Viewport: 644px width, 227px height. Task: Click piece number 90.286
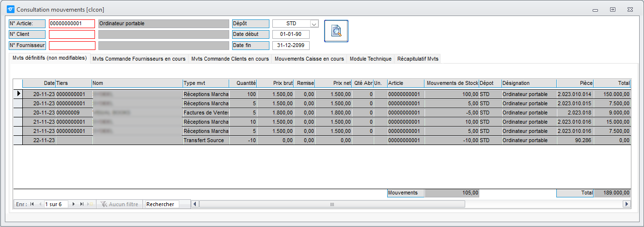coord(575,140)
